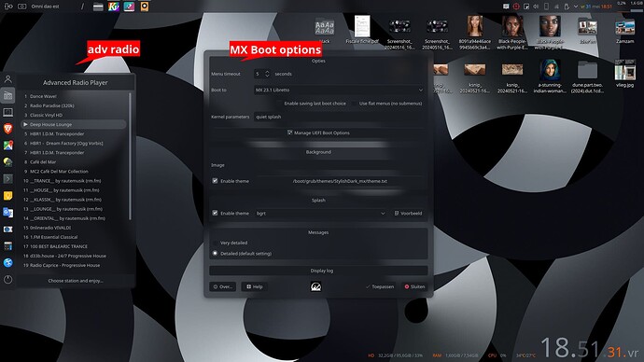Open Google Translate icon in the side dock
Image resolution: width=644 pixels, height=362 pixels.
[x=7, y=212]
